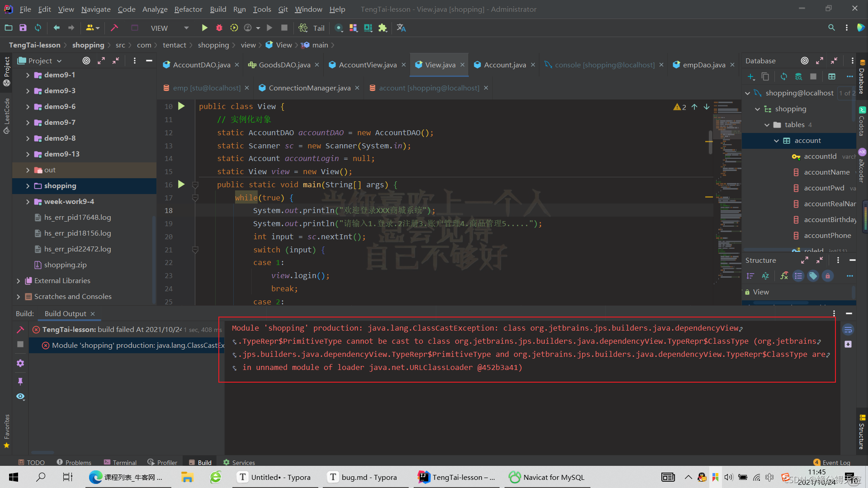Open the Table view icon in Database panel
The image size is (868, 488).
[832, 76]
